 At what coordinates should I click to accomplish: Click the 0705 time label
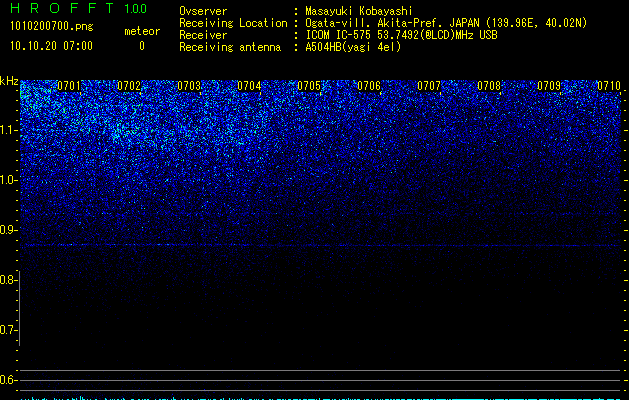point(308,86)
